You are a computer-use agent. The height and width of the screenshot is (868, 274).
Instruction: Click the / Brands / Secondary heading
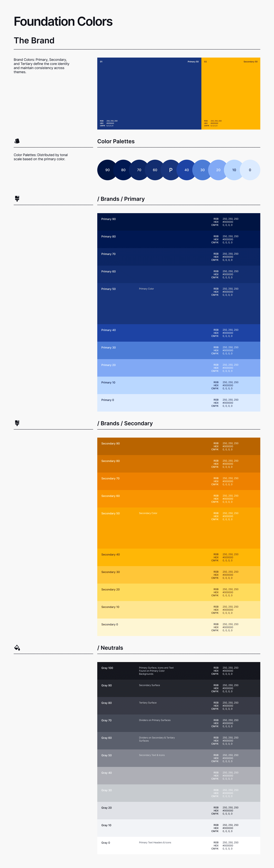[x=125, y=423]
